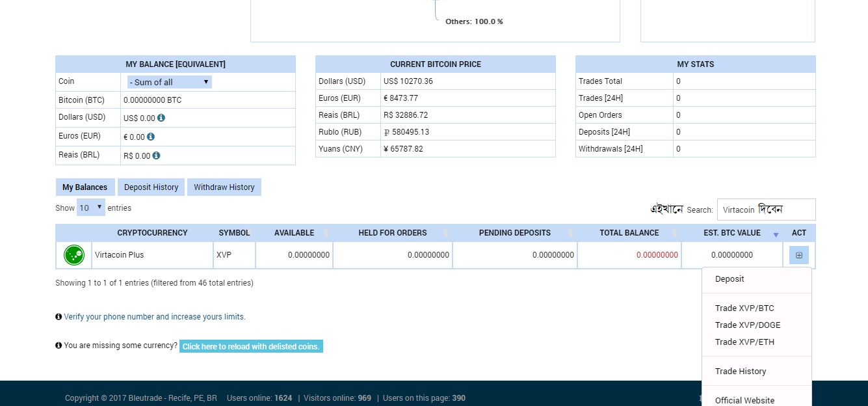Open Official Website from the action menu
Screen dimensions: 868x406
[744, 401]
